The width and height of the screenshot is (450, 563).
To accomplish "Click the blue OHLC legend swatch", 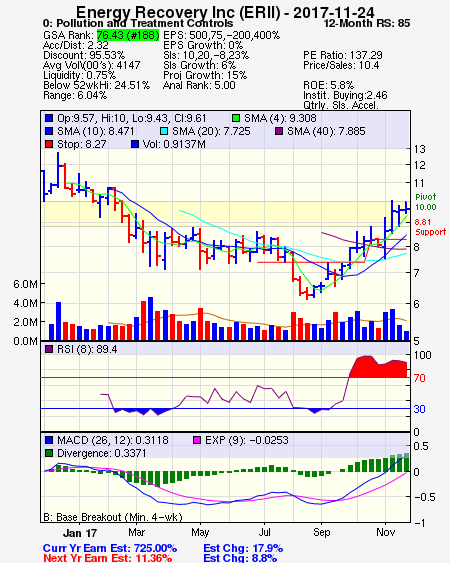I will (49, 118).
